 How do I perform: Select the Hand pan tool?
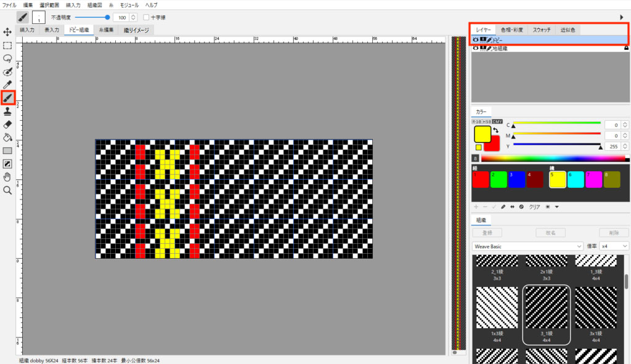pyautogui.click(x=7, y=177)
